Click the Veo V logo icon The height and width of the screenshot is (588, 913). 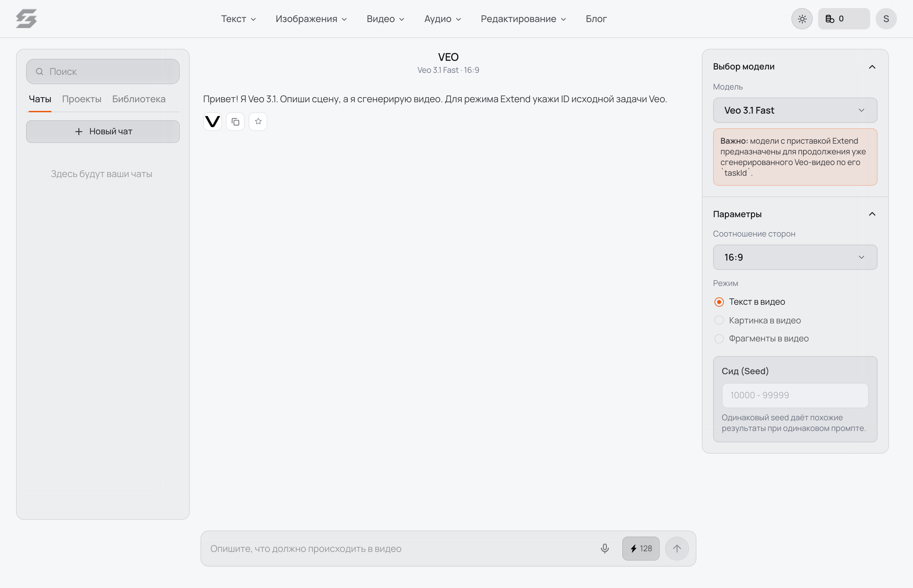(x=212, y=122)
